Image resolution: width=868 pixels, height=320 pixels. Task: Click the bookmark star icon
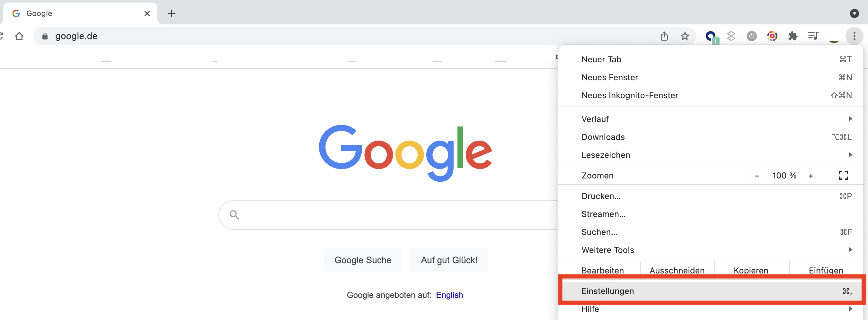coord(684,36)
